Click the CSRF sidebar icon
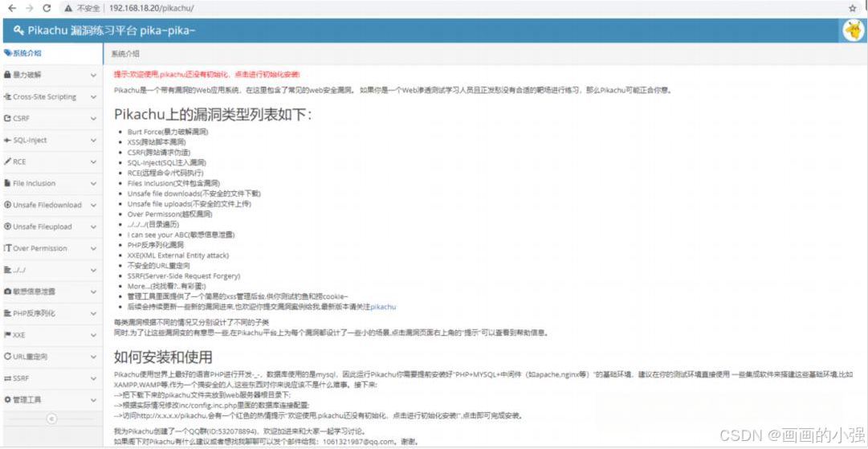 (8, 118)
